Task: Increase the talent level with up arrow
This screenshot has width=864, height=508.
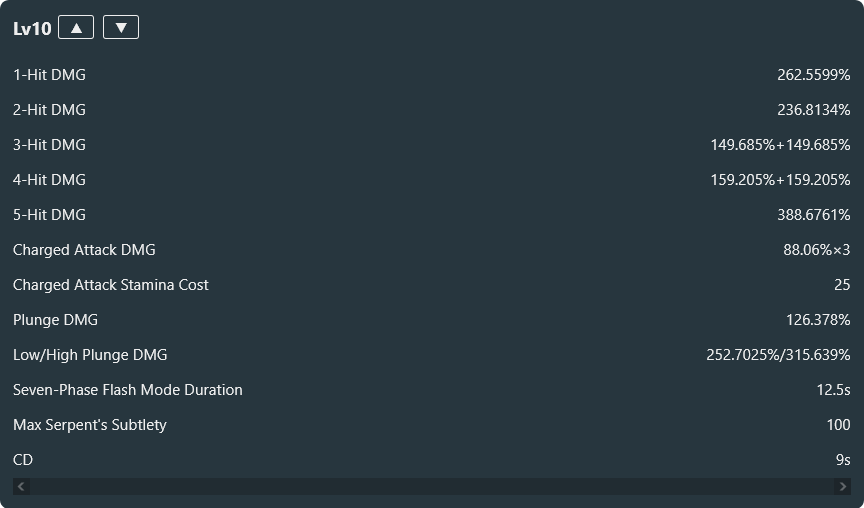Action: pos(76,28)
